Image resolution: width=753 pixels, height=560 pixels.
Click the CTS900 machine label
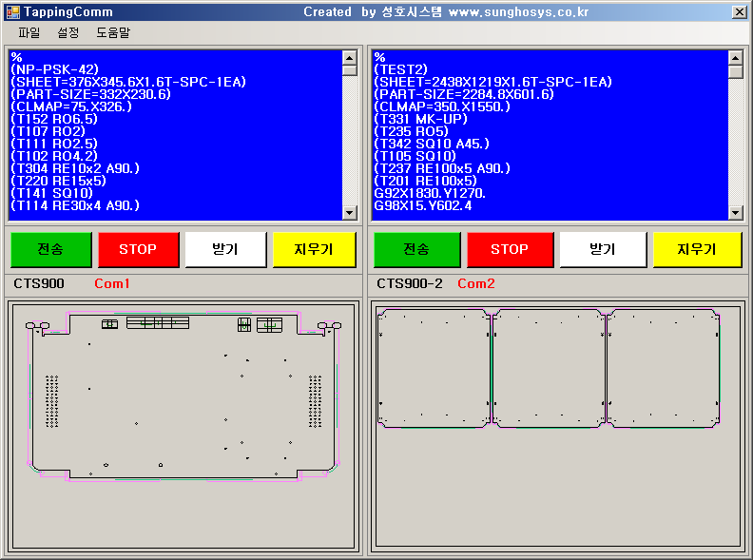[x=39, y=284]
